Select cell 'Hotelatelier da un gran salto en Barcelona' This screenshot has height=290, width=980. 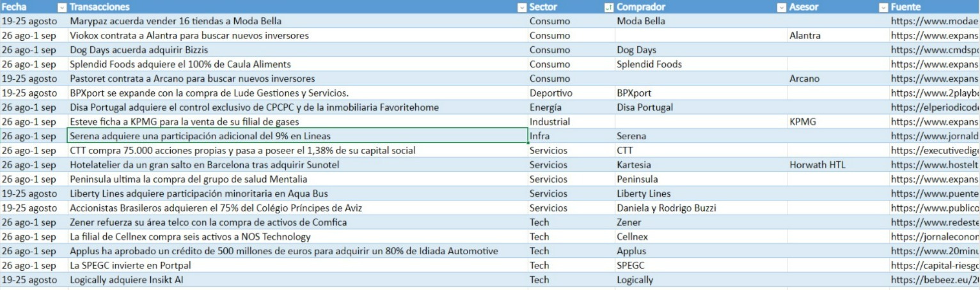297,165
